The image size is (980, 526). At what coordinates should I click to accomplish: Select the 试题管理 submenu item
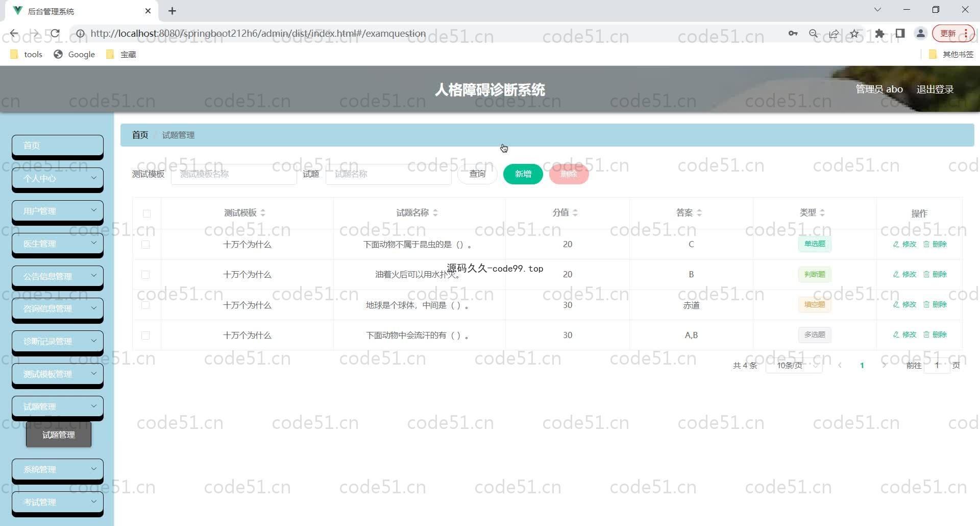coord(59,435)
